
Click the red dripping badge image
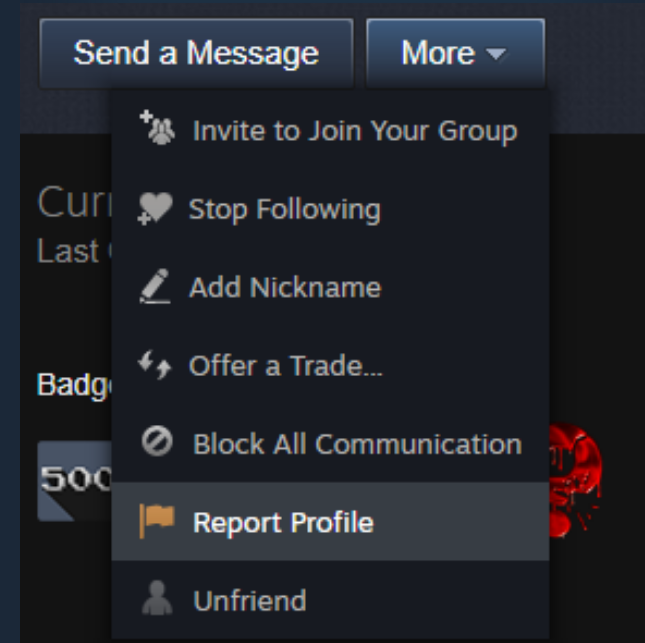point(575,480)
